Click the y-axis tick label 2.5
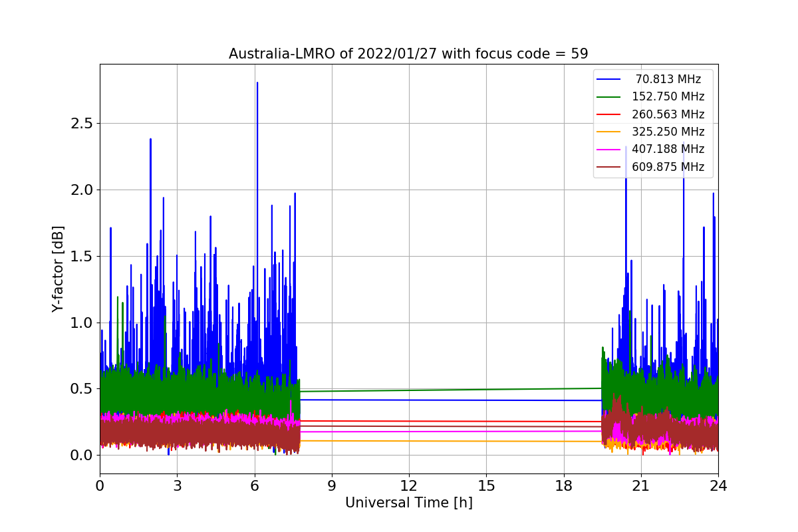 (82, 124)
